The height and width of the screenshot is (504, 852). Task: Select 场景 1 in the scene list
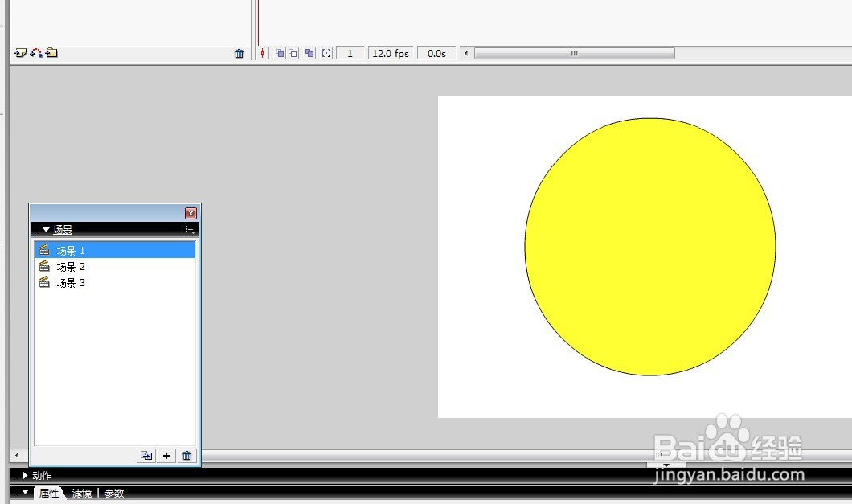coord(115,250)
